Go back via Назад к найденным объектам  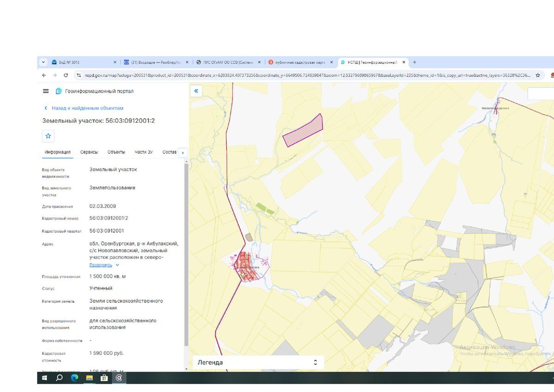pyautogui.click(x=84, y=108)
